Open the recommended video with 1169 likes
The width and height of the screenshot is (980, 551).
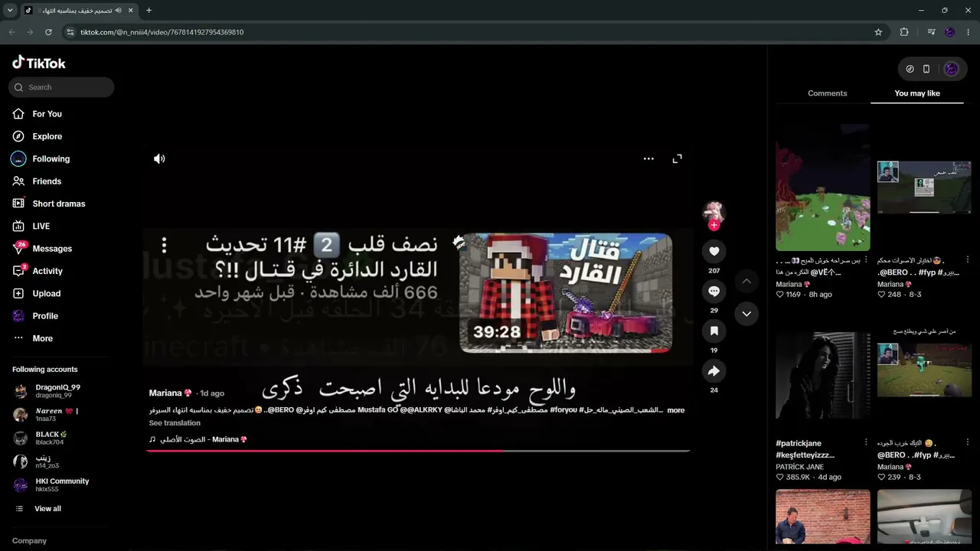coord(823,187)
